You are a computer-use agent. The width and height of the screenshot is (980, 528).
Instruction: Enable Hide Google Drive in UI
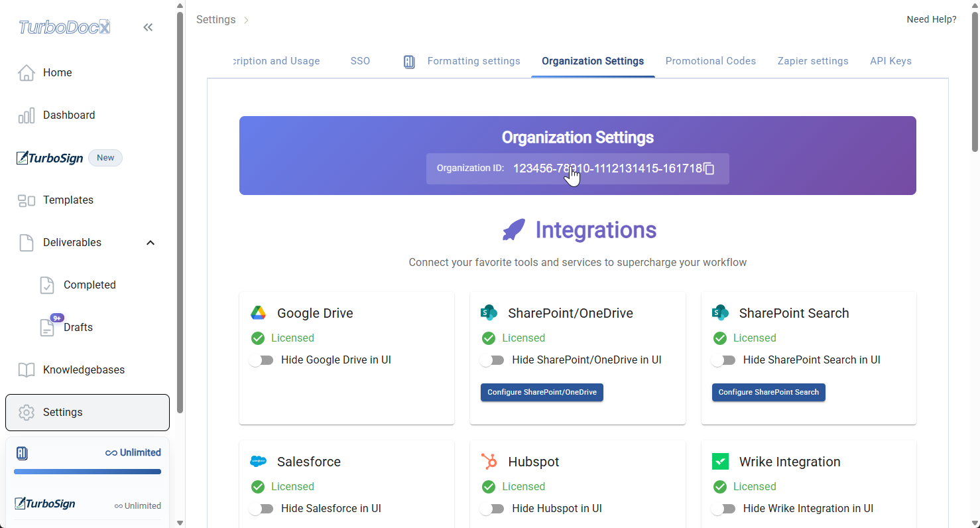(262, 360)
